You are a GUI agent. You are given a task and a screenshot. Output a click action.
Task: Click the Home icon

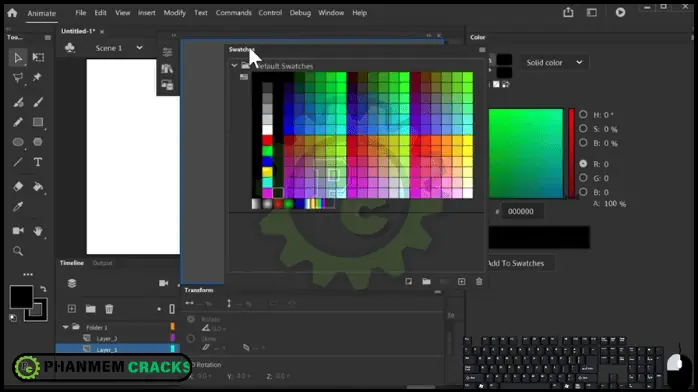coord(12,13)
